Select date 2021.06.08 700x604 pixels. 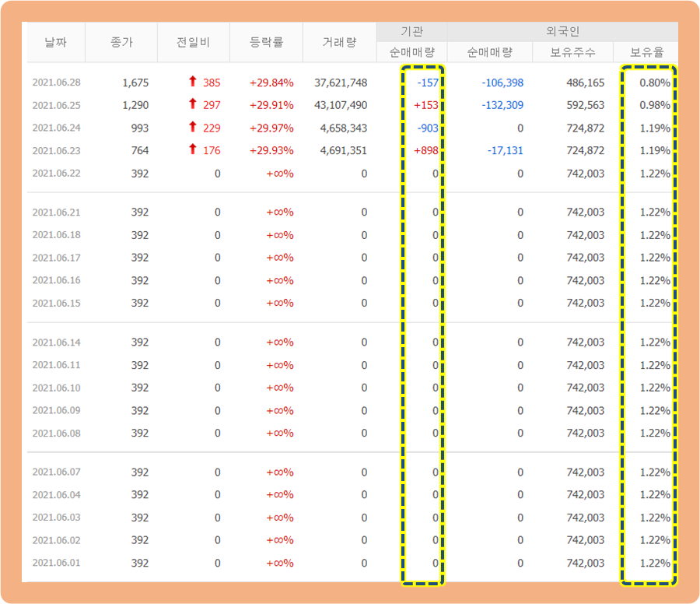coord(57,433)
